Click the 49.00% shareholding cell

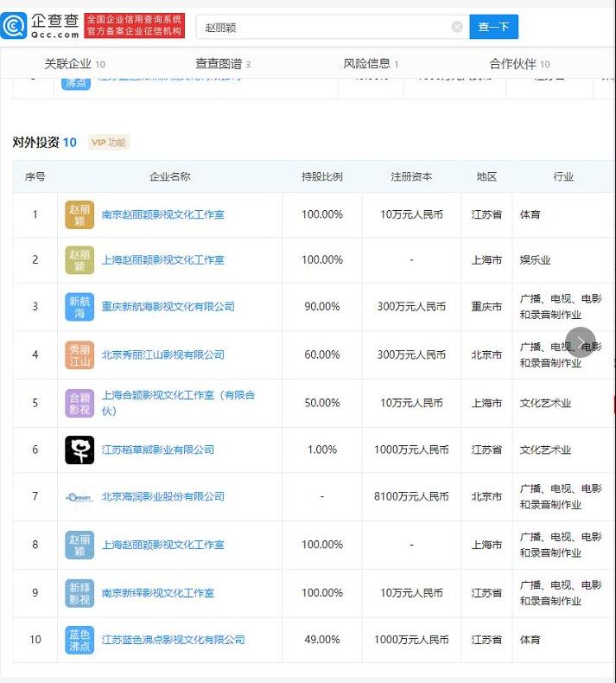pos(322,640)
